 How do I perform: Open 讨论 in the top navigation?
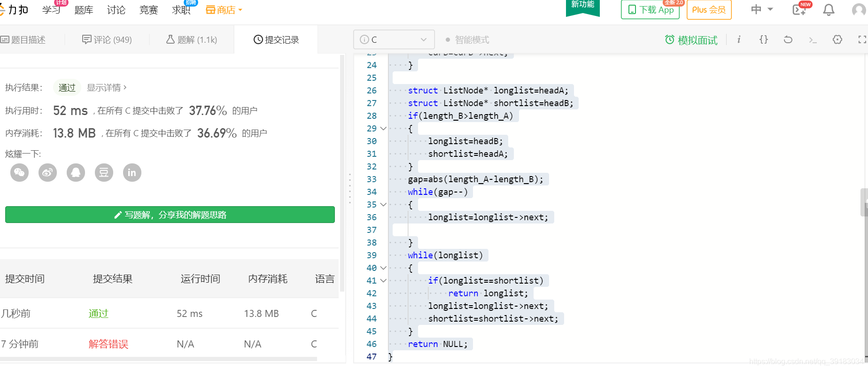(x=116, y=10)
